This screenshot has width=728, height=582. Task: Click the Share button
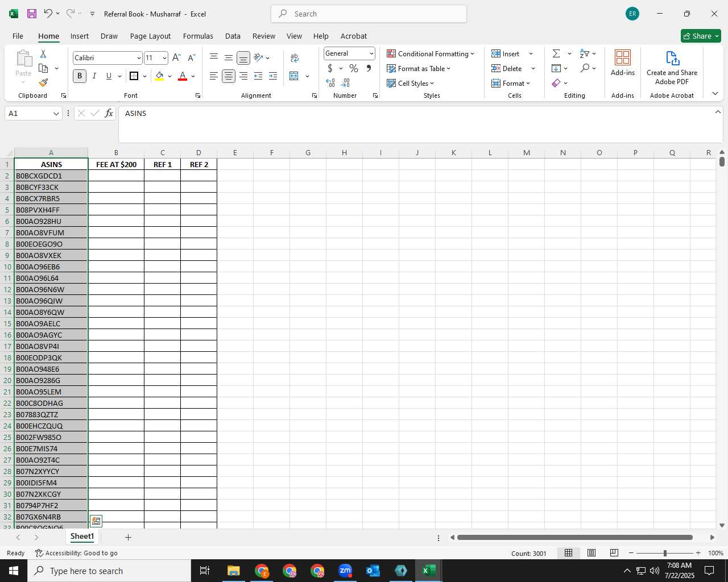click(x=701, y=36)
